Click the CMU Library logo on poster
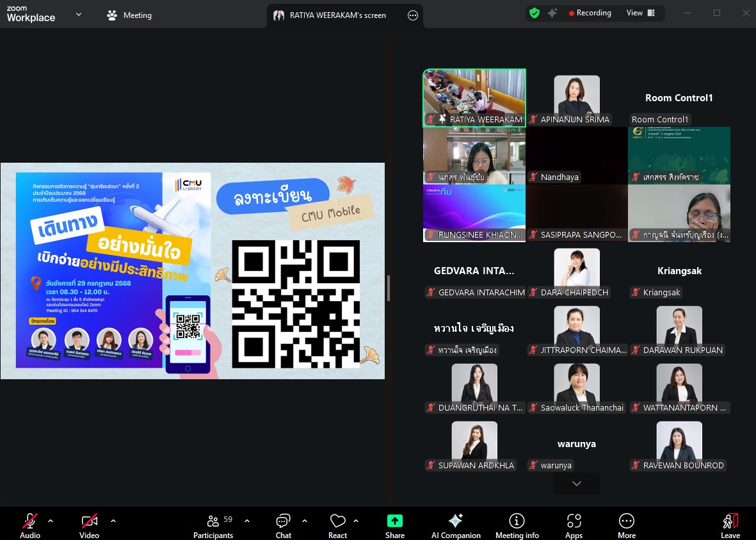 189,184
